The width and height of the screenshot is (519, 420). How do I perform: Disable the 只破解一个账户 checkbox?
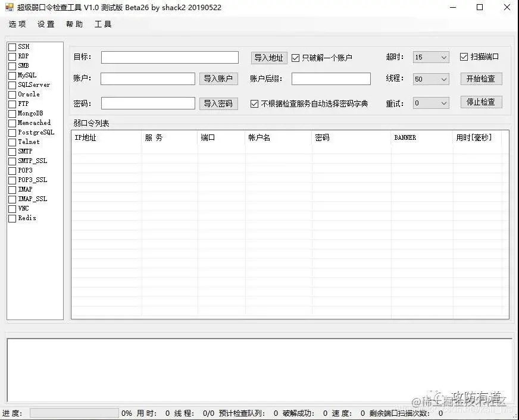point(294,58)
